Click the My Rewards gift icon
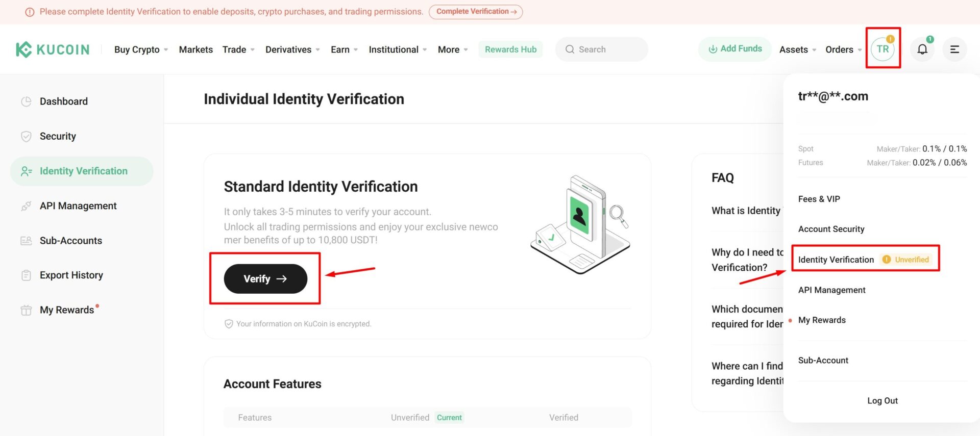Viewport: 980px width, 436px height. [x=26, y=310]
